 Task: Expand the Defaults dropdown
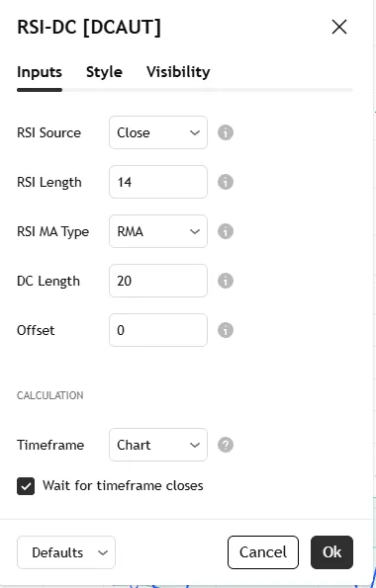66,552
